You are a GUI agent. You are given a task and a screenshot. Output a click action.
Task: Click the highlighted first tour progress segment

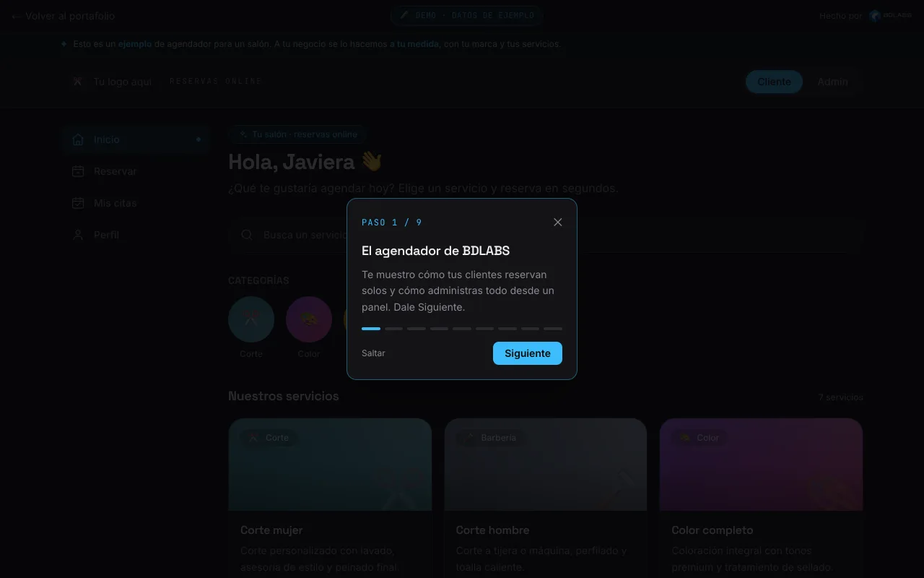click(371, 329)
